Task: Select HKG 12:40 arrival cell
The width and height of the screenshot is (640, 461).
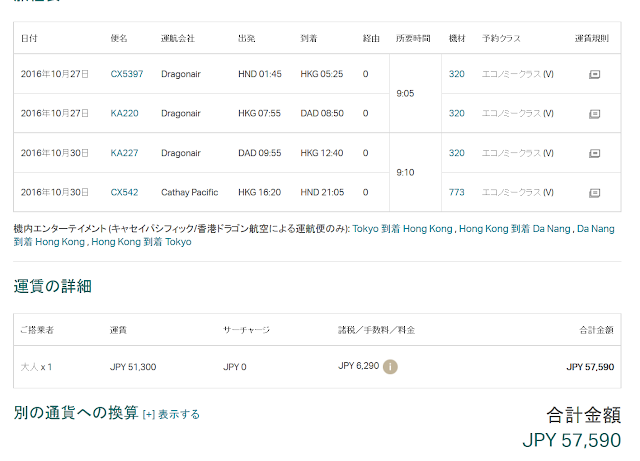Action: (x=322, y=153)
